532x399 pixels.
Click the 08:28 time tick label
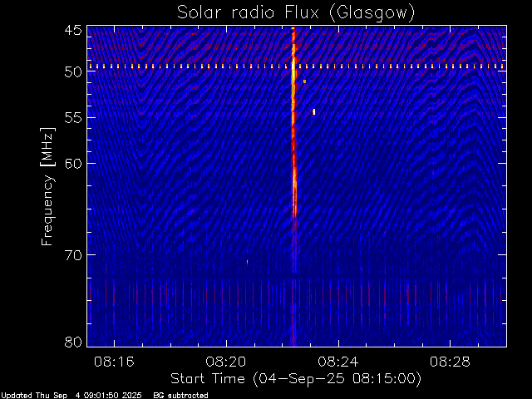click(450, 362)
